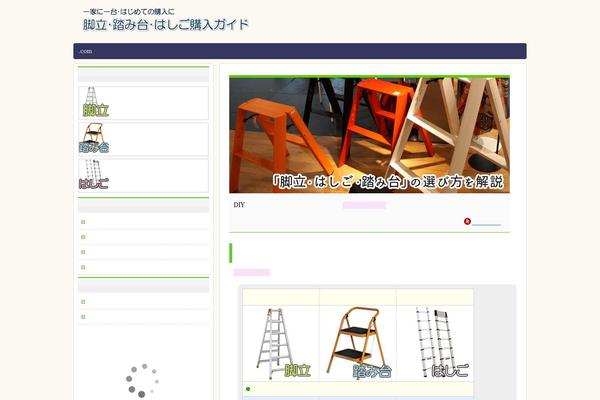This screenshot has width=600, height=400.
Task: Click the .com item in navigation bar
Action: [x=86, y=51]
